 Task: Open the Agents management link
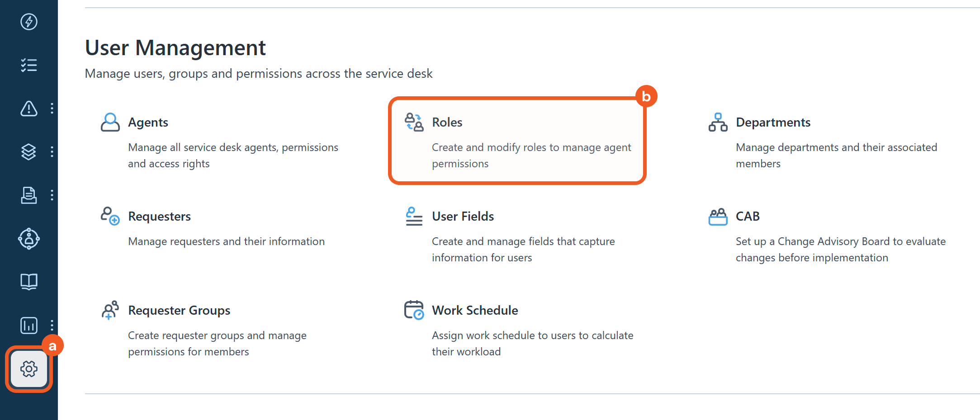[148, 123]
